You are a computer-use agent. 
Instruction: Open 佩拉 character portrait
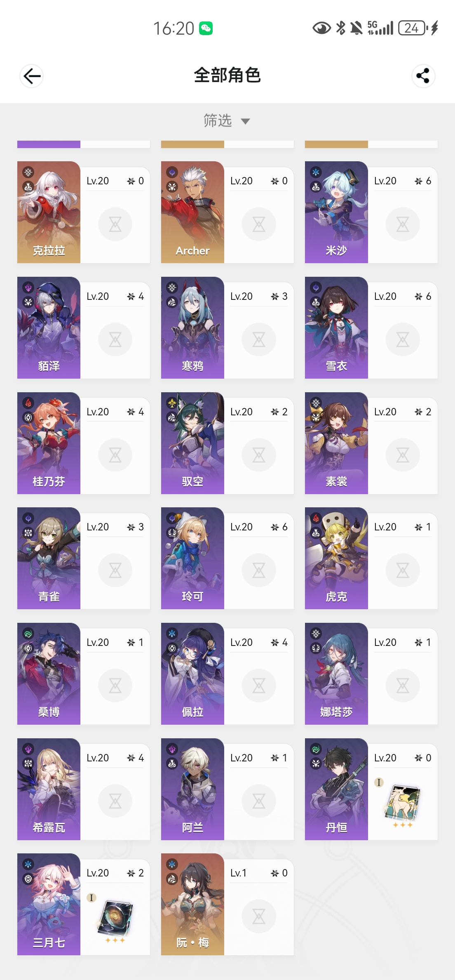(192, 674)
